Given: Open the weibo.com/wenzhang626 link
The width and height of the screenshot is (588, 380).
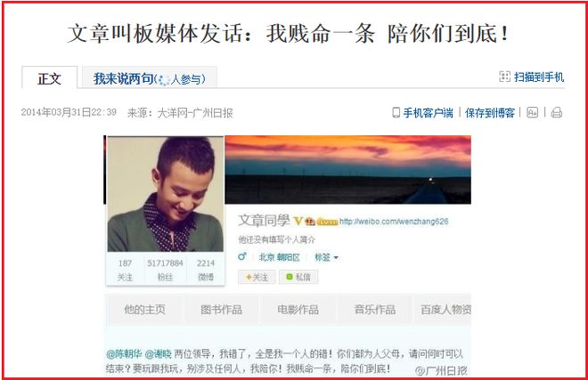Looking at the screenshot, I should coord(394,222).
